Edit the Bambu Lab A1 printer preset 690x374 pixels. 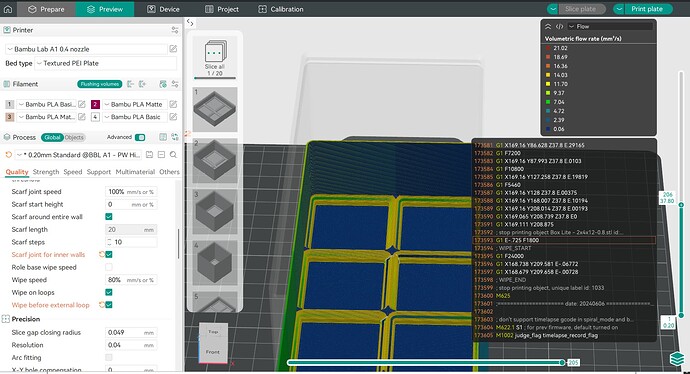pyautogui.click(x=173, y=49)
